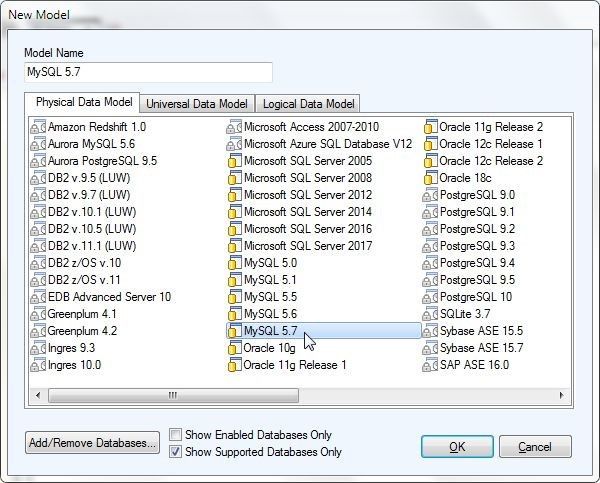Select the Oracle 18c icon
600x483 pixels.
tap(430, 178)
